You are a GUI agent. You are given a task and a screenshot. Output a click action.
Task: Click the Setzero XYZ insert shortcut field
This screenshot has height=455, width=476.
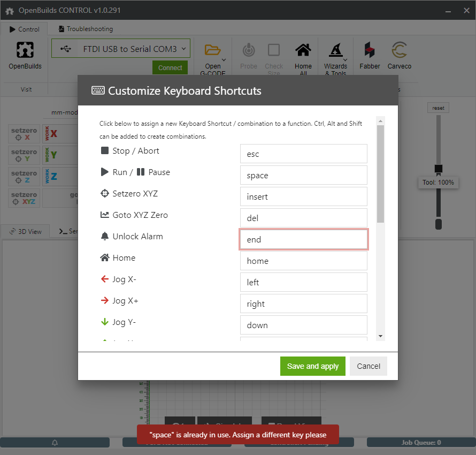pos(304,196)
